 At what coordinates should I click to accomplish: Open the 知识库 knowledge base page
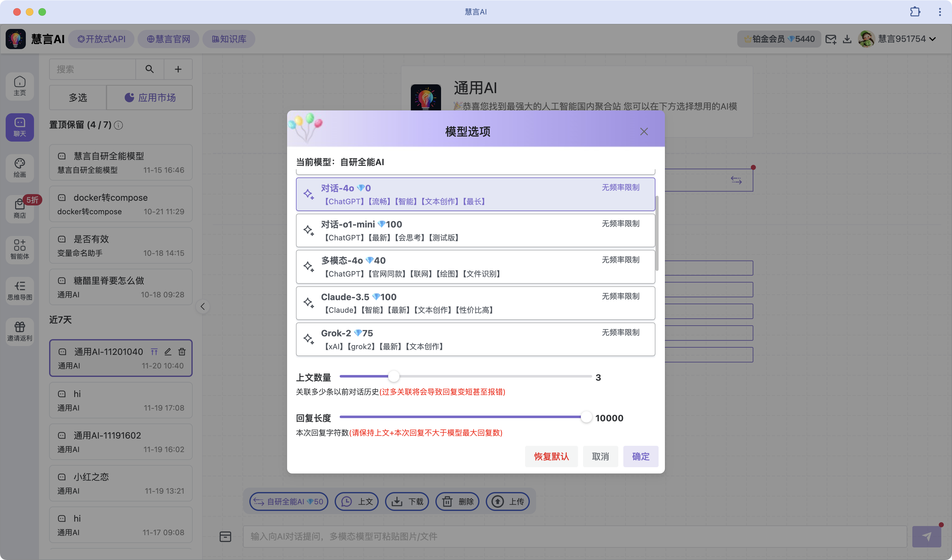pyautogui.click(x=228, y=38)
